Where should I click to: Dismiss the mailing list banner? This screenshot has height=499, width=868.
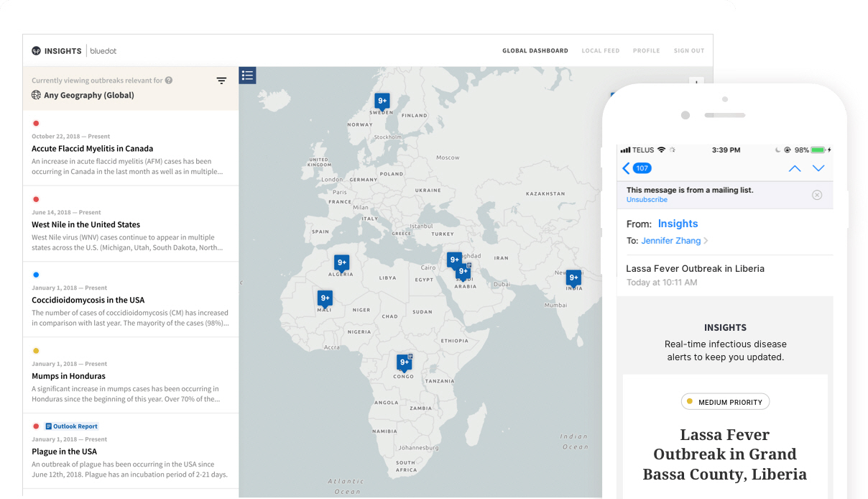click(x=817, y=195)
